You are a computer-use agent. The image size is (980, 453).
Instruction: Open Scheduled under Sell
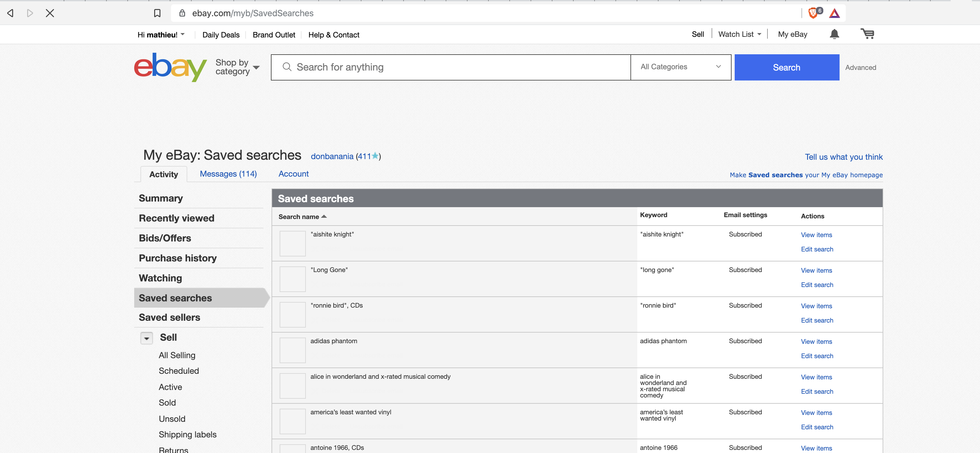(179, 371)
